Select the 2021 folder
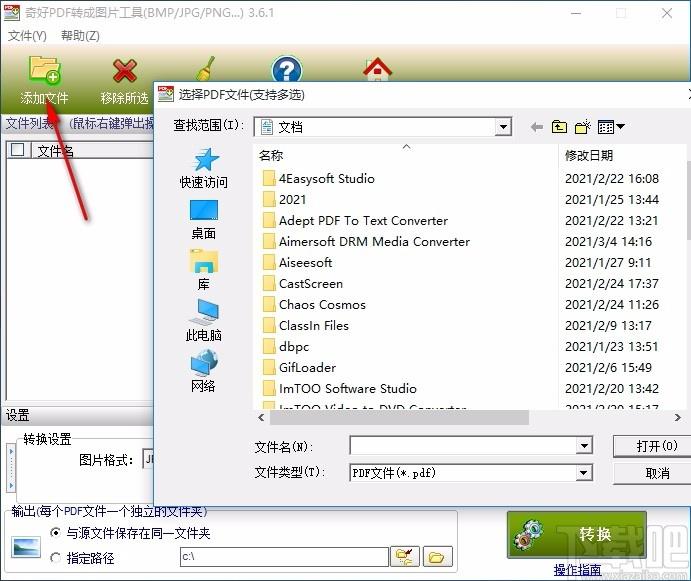This screenshot has height=581, width=691. tap(284, 200)
